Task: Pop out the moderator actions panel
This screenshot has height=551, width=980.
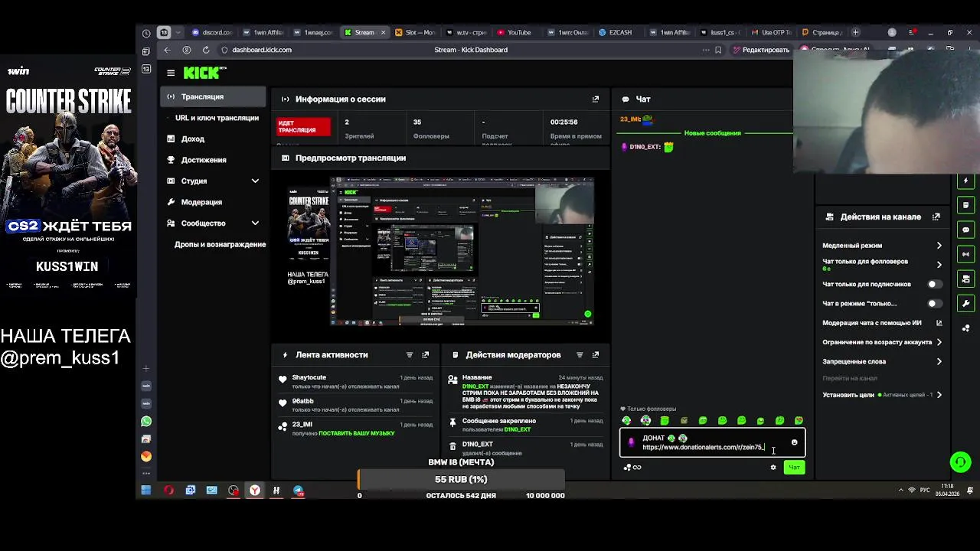Action: click(596, 355)
